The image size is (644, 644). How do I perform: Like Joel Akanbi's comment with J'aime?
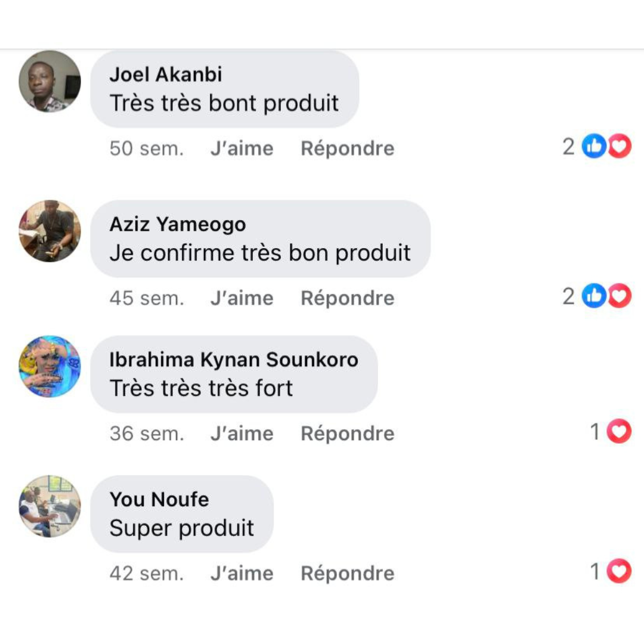[x=241, y=148]
